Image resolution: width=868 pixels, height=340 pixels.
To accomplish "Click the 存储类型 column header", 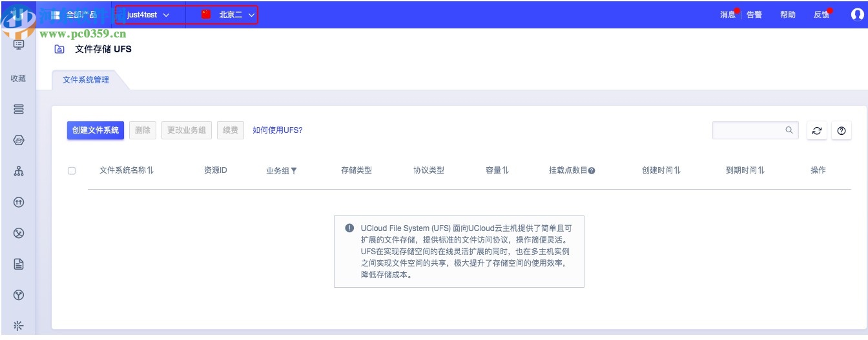I will pyautogui.click(x=356, y=170).
